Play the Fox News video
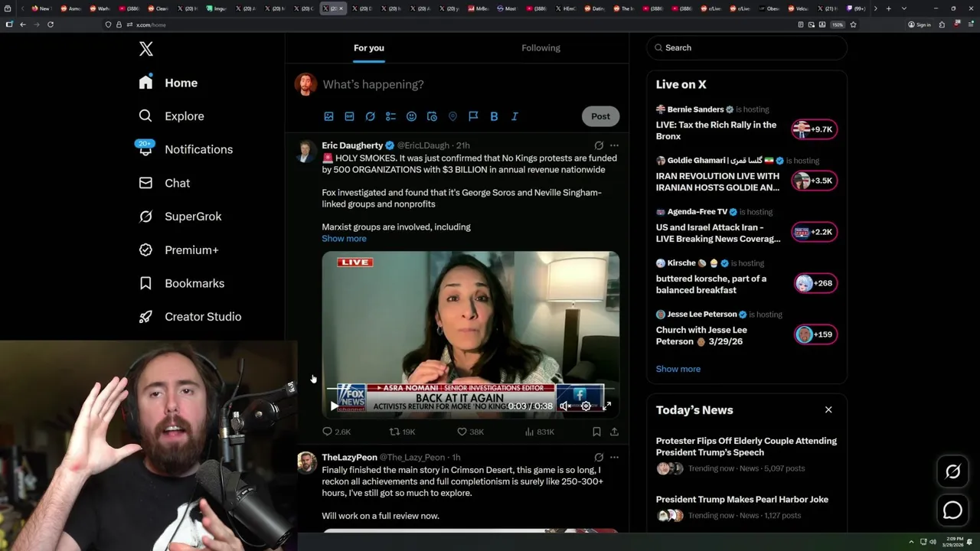The image size is (980, 551). [334, 406]
